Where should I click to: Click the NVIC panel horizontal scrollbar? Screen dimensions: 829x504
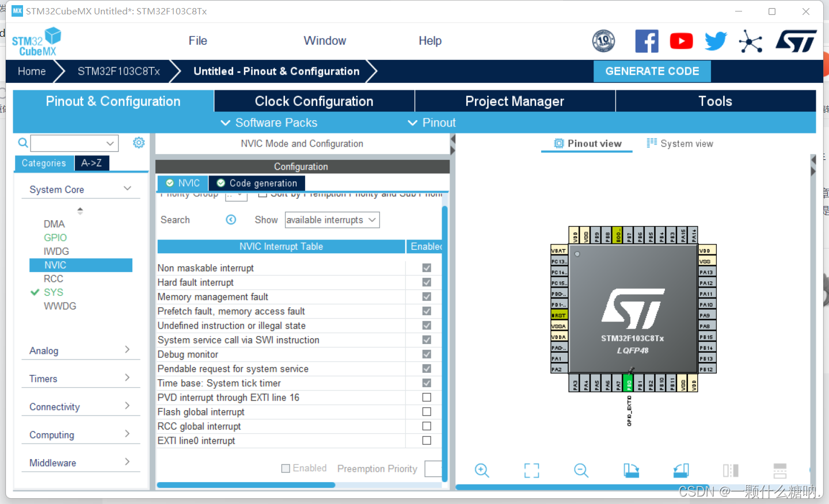(246, 485)
